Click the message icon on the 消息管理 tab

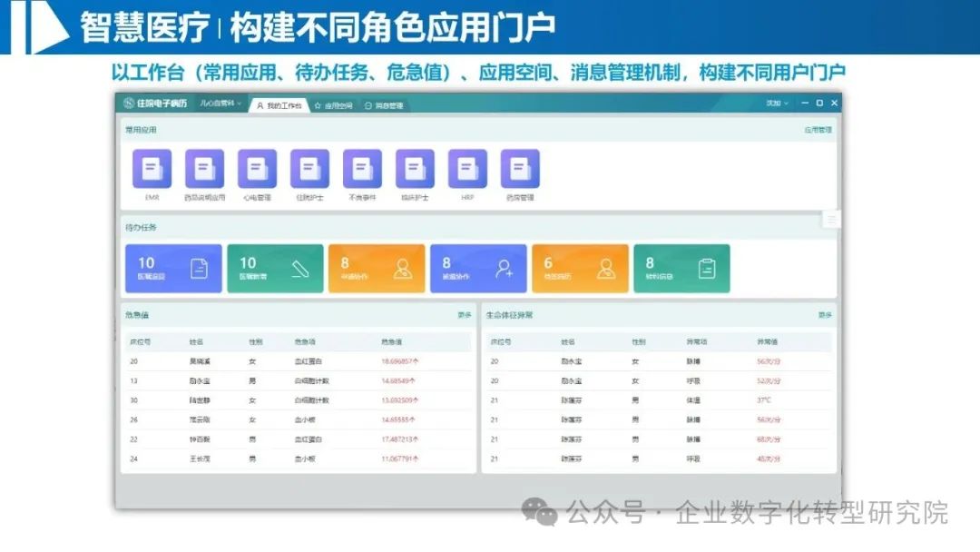pos(368,105)
